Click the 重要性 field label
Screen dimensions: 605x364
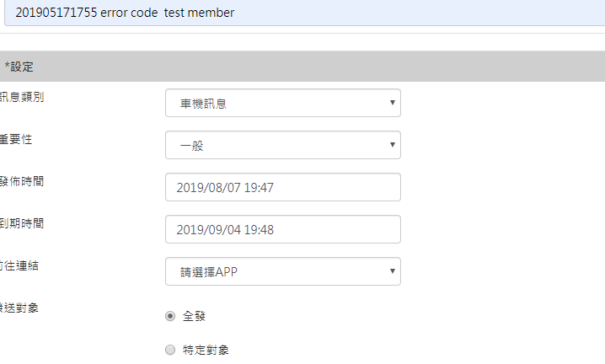[19, 139]
